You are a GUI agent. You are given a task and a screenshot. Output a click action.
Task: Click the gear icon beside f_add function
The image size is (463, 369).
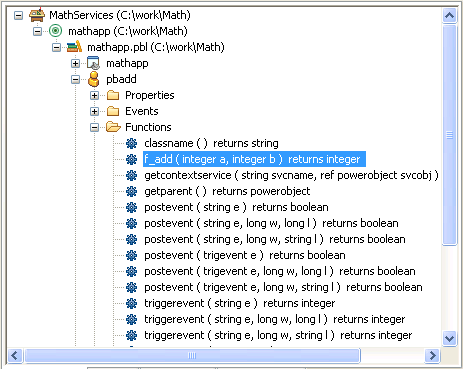coord(132,159)
